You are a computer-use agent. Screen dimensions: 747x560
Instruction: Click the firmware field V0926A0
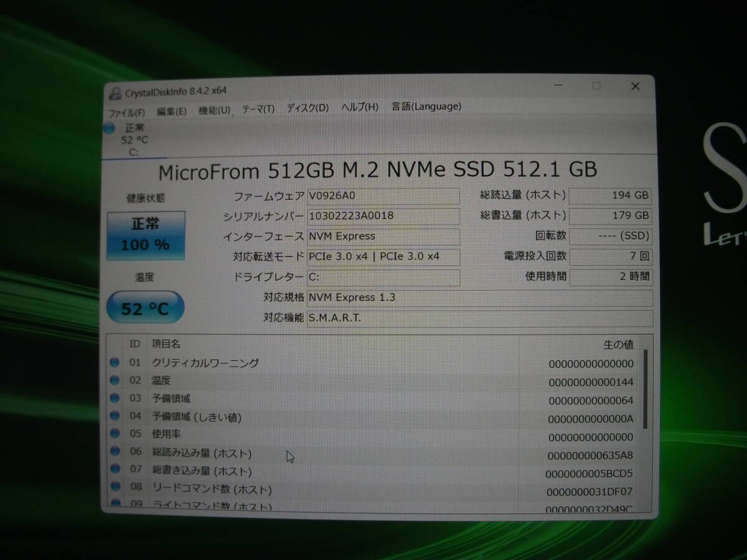pyautogui.click(x=383, y=196)
